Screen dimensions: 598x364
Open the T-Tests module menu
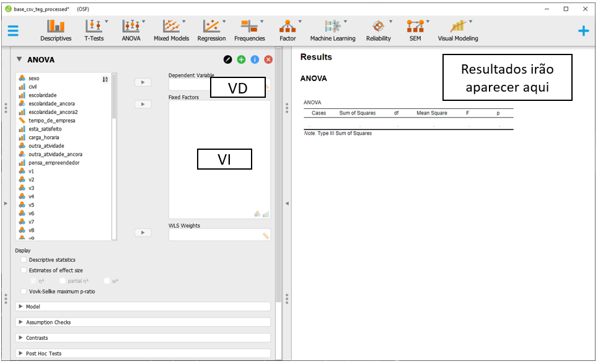94,30
